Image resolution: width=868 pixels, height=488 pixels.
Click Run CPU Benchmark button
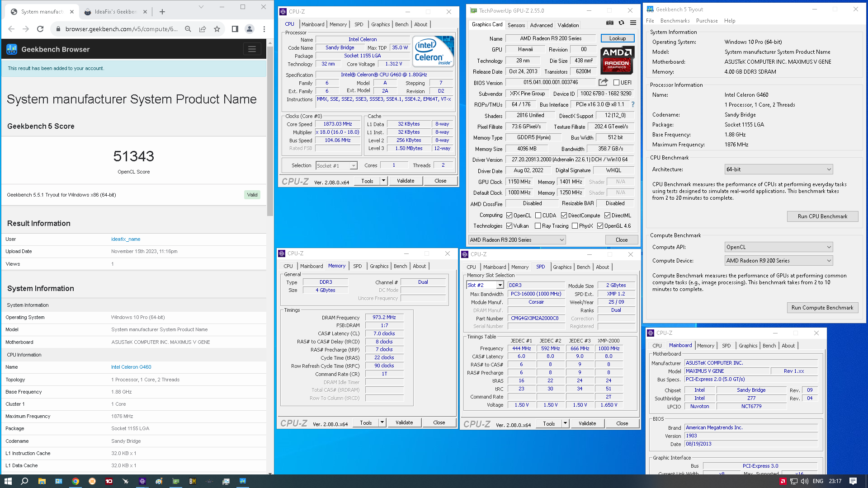coord(822,216)
